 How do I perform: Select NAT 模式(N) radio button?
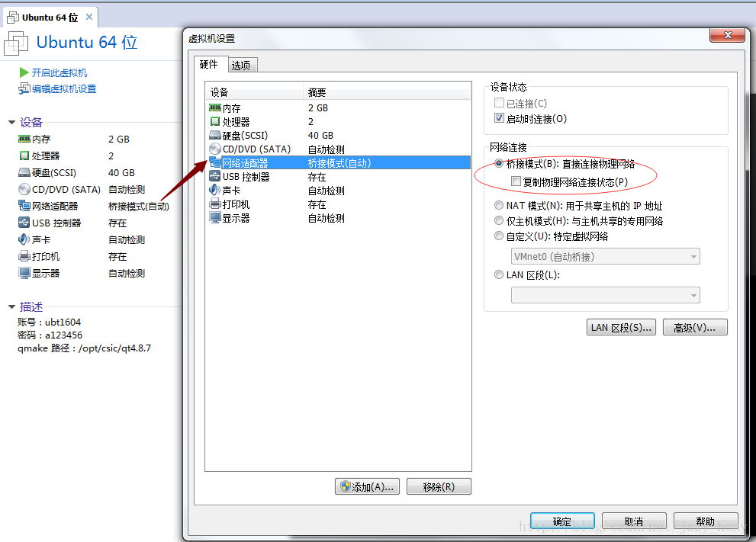coord(499,205)
